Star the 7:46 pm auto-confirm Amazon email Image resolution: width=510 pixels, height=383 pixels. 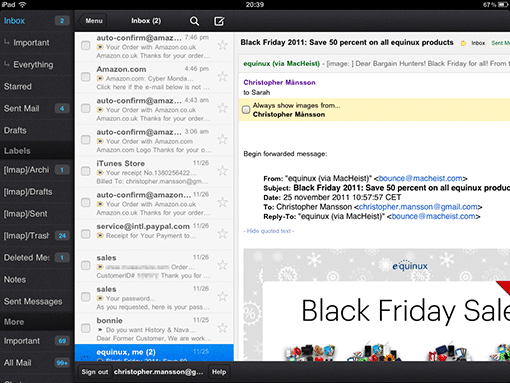[x=222, y=45]
